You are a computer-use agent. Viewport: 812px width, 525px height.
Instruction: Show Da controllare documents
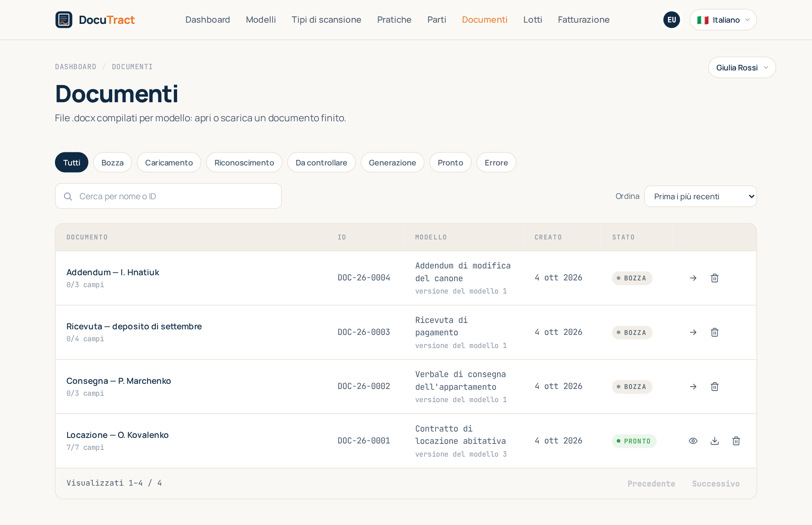(x=321, y=162)
